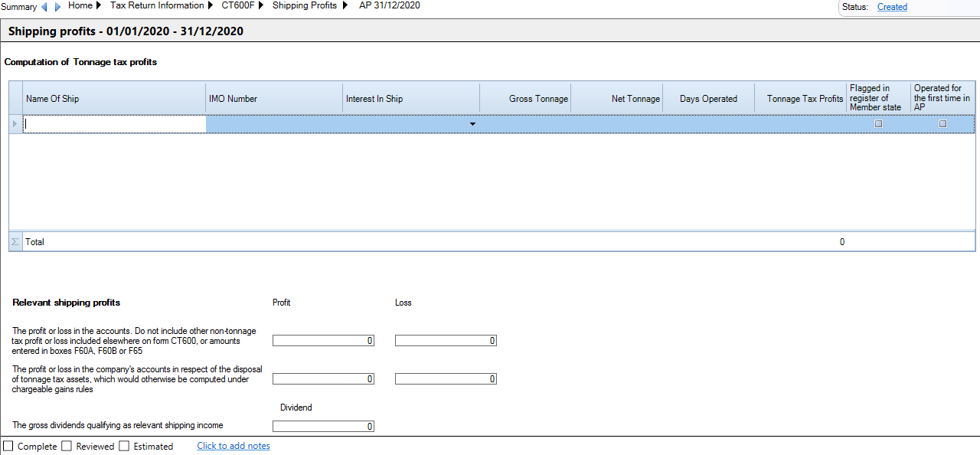Click the 'Click to add notes' link

click(234, 446)
